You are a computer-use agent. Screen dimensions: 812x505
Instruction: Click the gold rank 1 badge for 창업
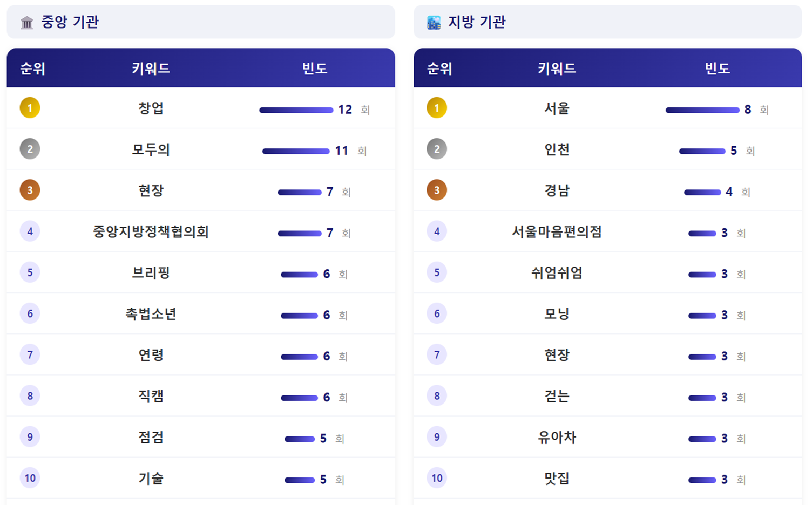click(30, 108)
